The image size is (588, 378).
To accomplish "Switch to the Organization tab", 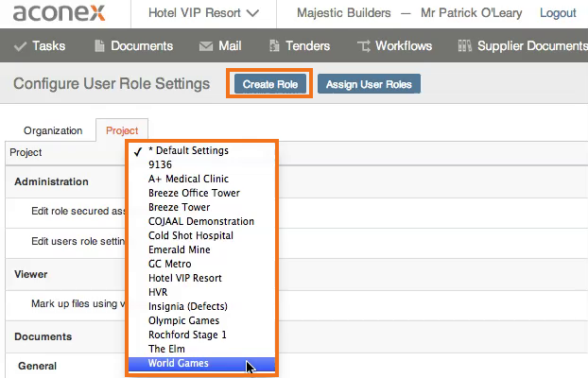I will (x=53, y=130).
